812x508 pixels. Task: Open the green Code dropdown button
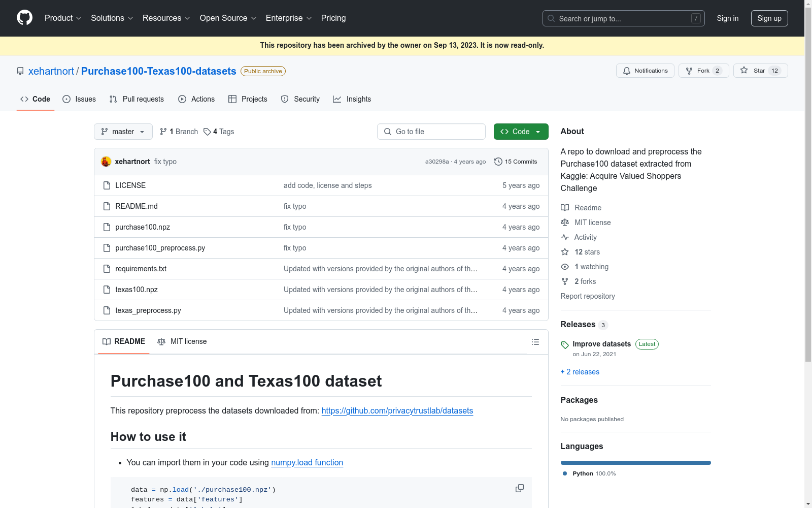click(x=521, y=132)
